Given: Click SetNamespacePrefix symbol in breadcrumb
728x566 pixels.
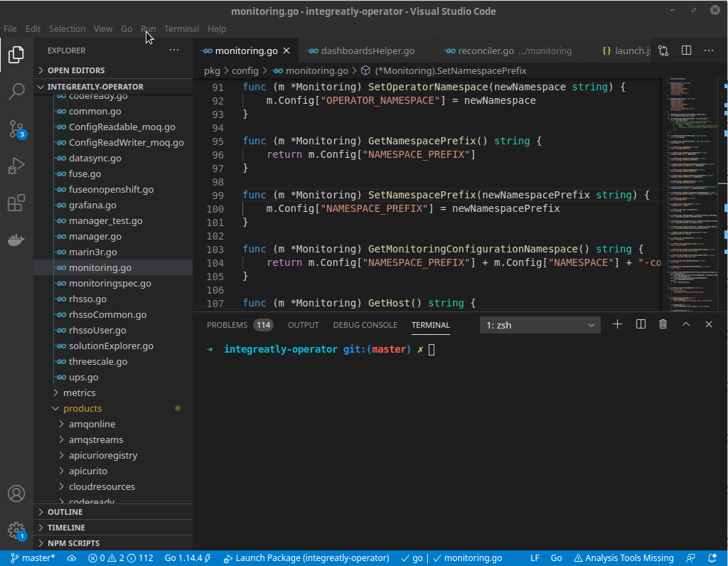Looking at the screenshot, I should 444,70.
